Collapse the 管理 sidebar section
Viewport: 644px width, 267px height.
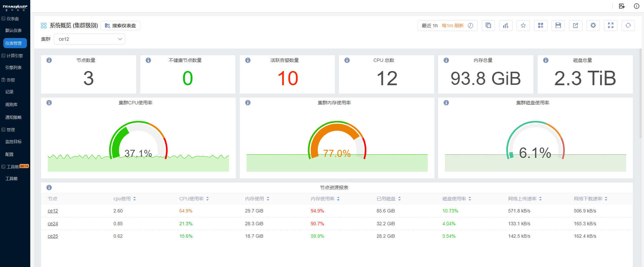[8, 130]
